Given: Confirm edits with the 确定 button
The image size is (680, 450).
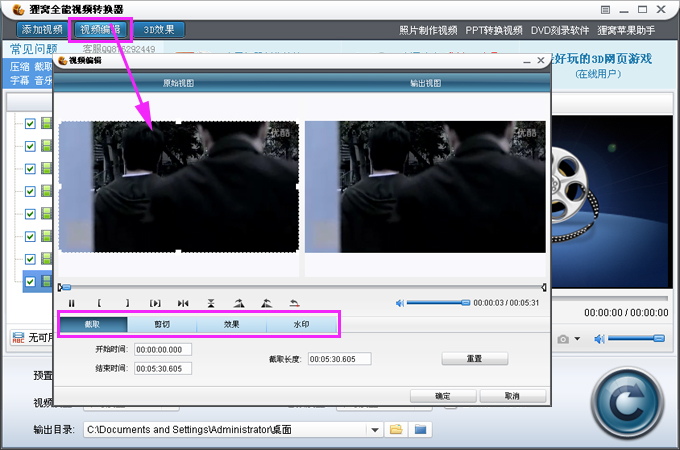Looking at the screenshot, I should point(443,396).
